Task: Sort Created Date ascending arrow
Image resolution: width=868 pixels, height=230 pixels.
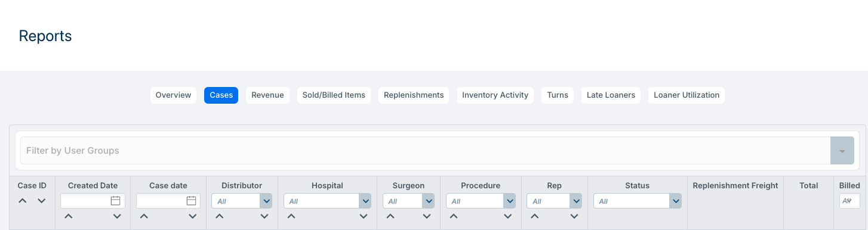Action: pyautogui.click(x=69, y=216)
